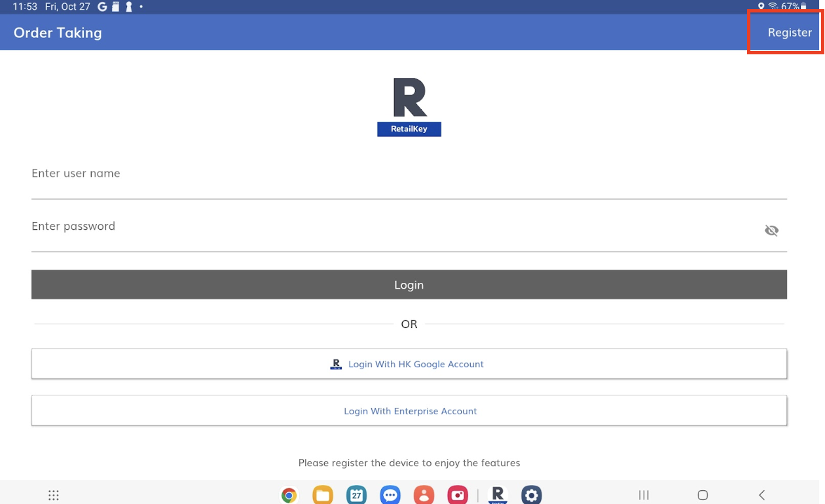Open Samsung Messages from the taskbar
Viewport: 825px width, 504px height.
pyautogui.click(x=390, y=495)
